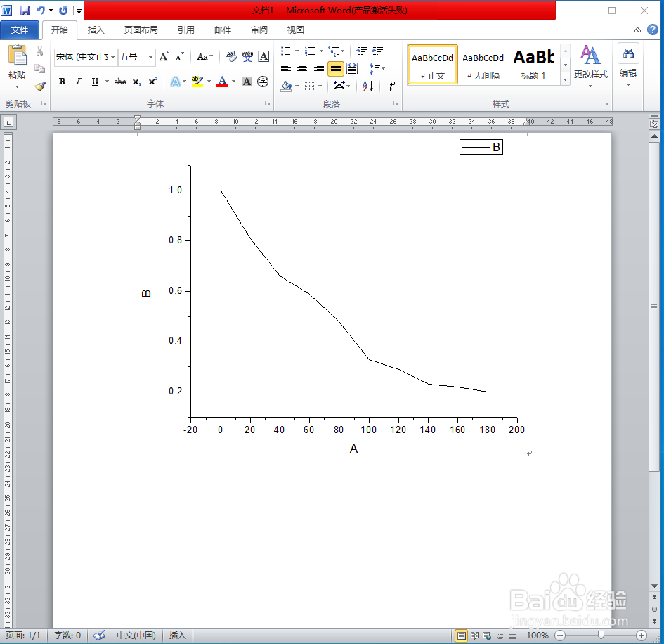This screenshot has width=664, height=644.
Task: Toggle Italic formatting
Action: (78, 82)
